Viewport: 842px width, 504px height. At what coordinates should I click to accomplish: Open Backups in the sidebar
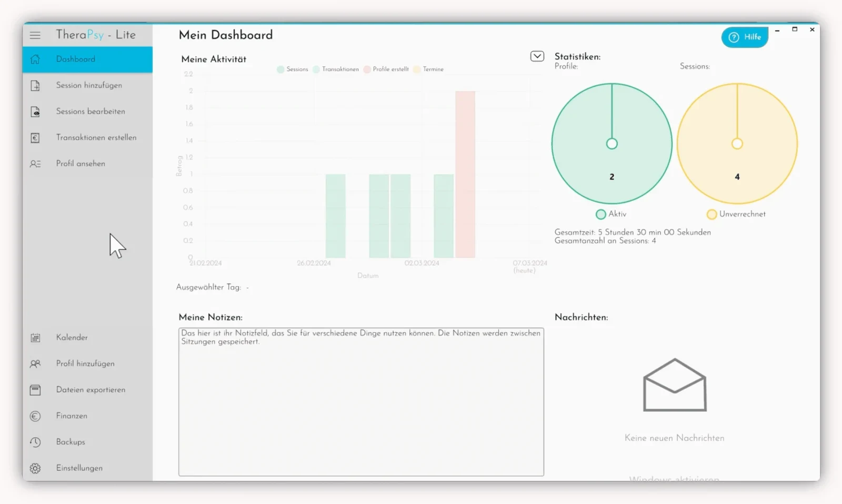pos(87,442)
